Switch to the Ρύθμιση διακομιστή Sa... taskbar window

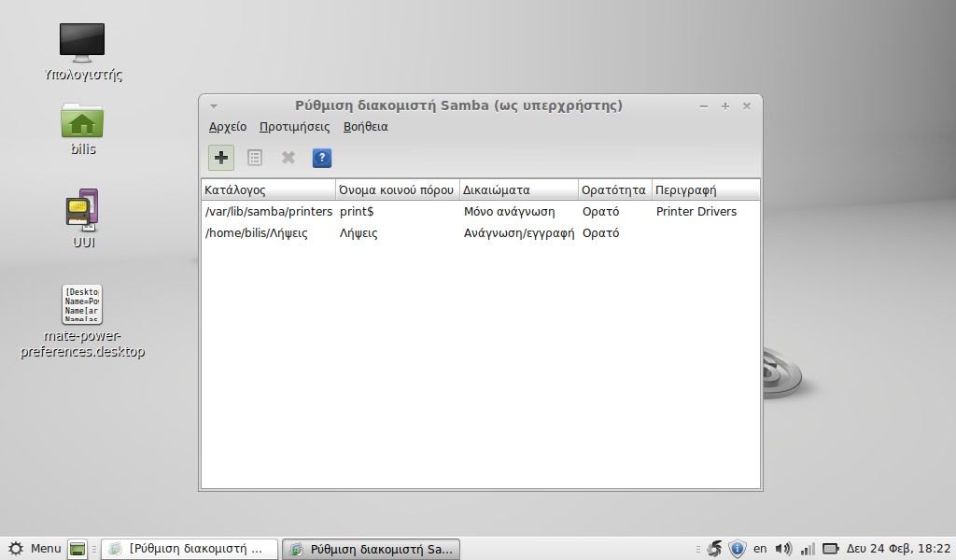(371, 549)
